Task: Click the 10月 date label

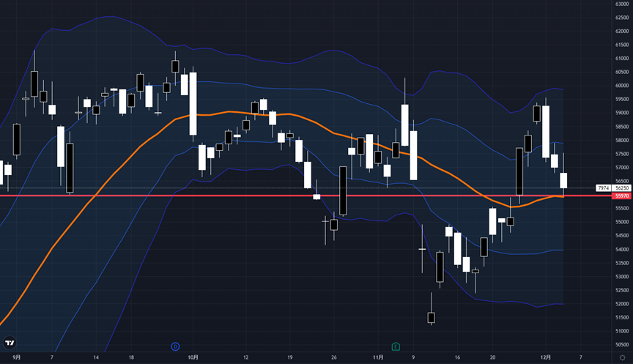Action: pos(193,357)
